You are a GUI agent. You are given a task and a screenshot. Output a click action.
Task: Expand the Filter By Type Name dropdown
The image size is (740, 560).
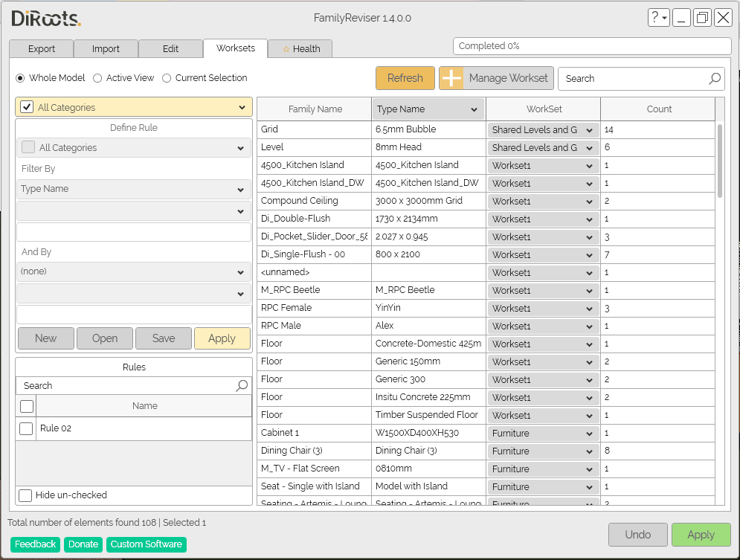click(134, 189)
